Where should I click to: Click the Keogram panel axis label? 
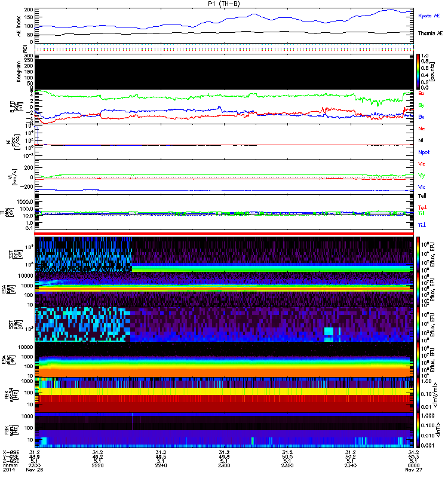[19, 72]
